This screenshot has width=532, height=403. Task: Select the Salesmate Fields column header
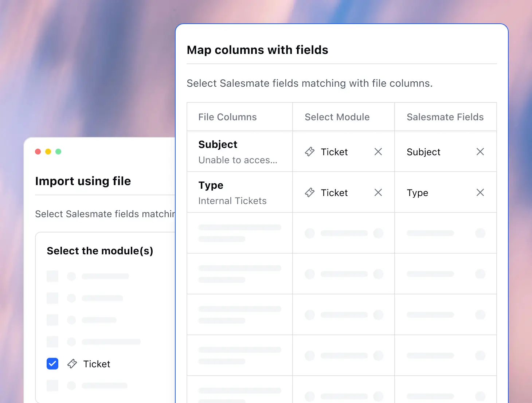[445, 117]
